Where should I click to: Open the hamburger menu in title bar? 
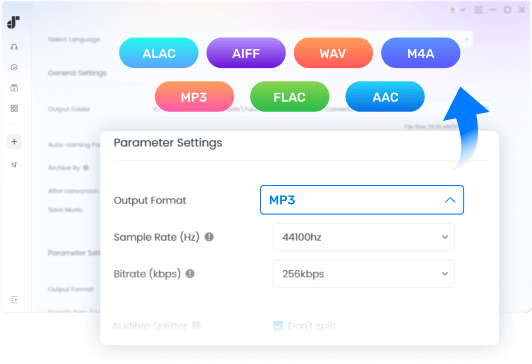tap(478, 10)
